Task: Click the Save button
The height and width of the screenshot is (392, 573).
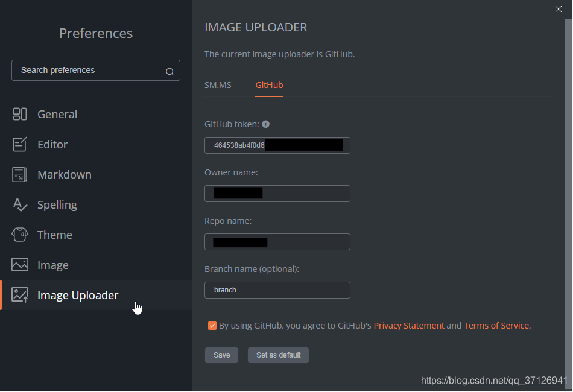Action: coord(221,355)
